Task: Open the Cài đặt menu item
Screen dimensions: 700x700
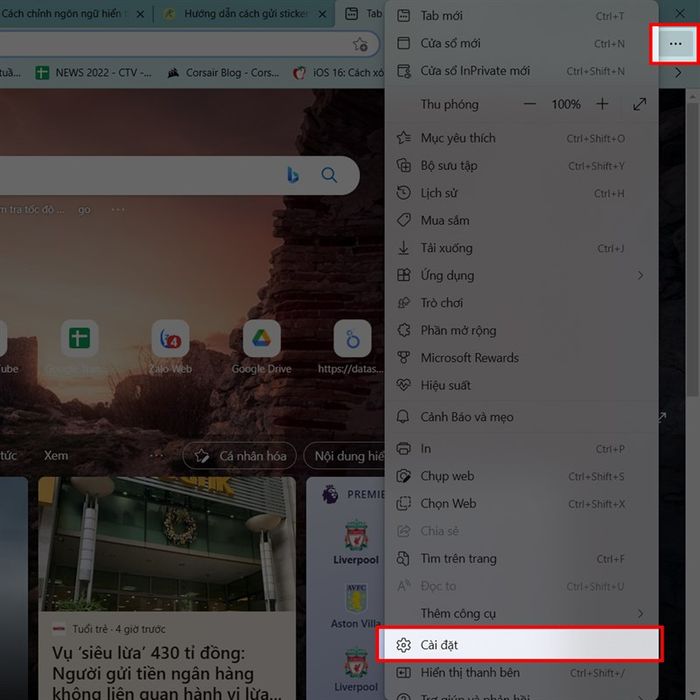Action: point(520,645)
